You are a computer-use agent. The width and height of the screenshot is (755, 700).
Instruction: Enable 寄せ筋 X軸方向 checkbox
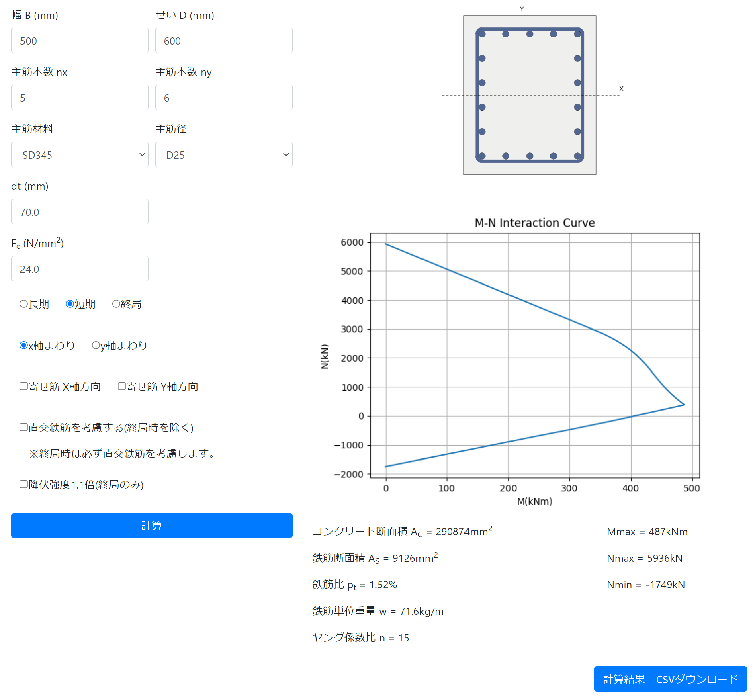point(24,387)
